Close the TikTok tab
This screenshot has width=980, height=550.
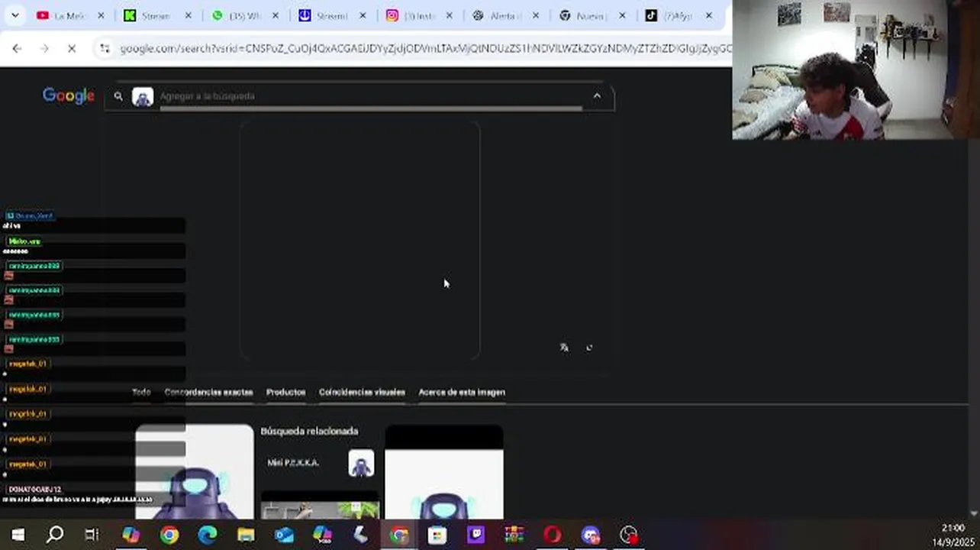709,15
